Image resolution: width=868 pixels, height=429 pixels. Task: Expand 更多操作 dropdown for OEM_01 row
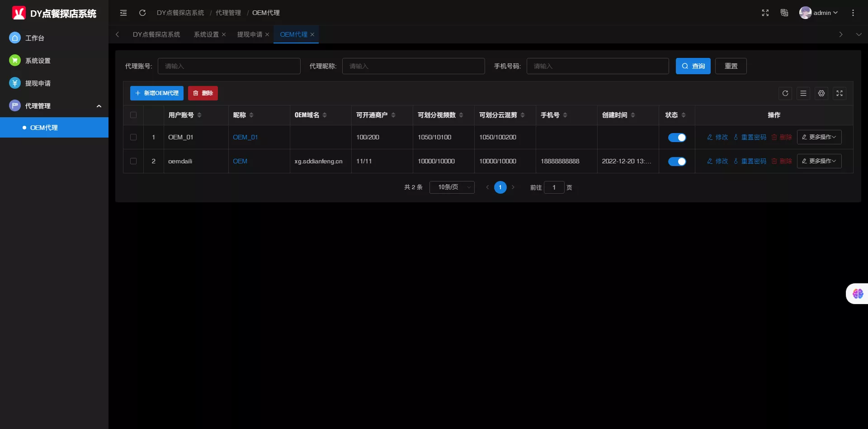[x=819, y=137]
